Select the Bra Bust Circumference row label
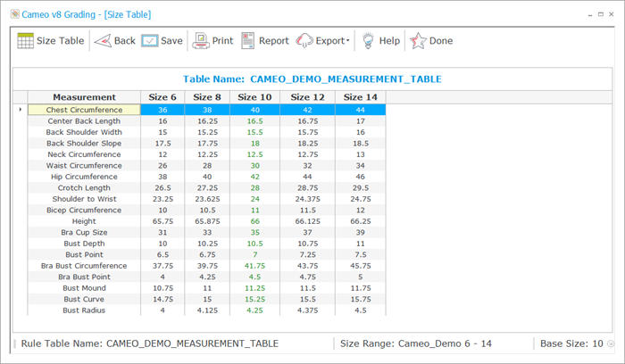The width and height of the screenshot is (625, 364). 84,266
